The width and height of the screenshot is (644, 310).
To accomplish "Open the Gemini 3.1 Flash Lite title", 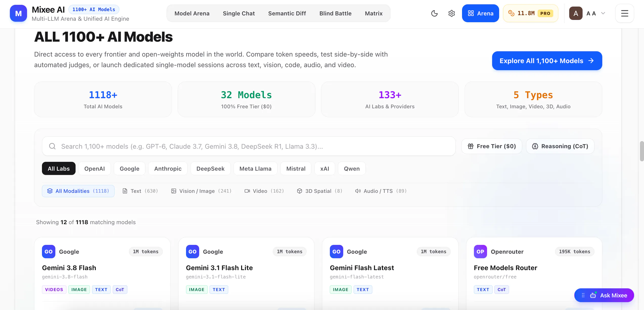I will (219, 268).
